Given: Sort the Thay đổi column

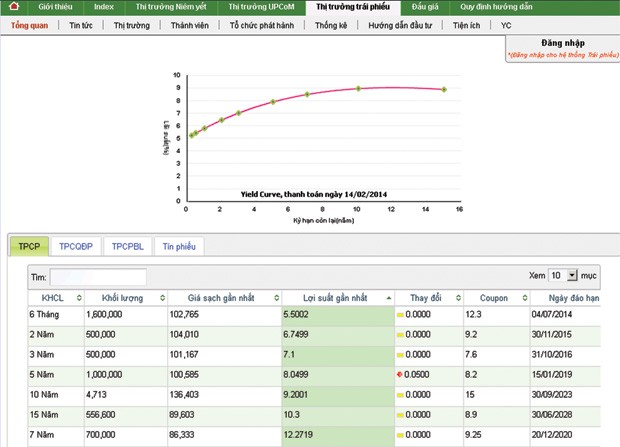Looking at the screenshot, I should click(x=457, y=298).
